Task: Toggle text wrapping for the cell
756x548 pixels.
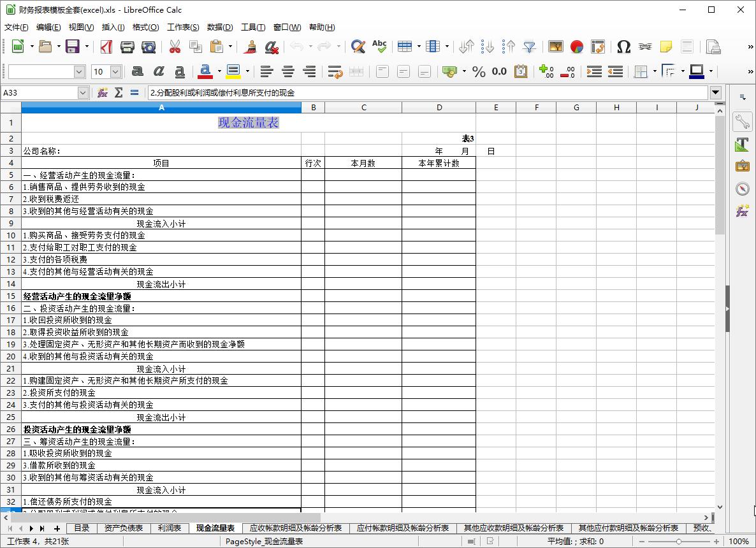Action: pos(335,72)
